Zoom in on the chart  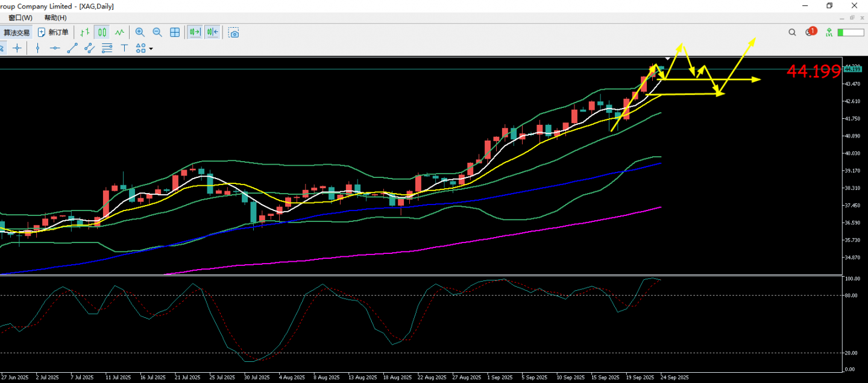coord(140,33)
